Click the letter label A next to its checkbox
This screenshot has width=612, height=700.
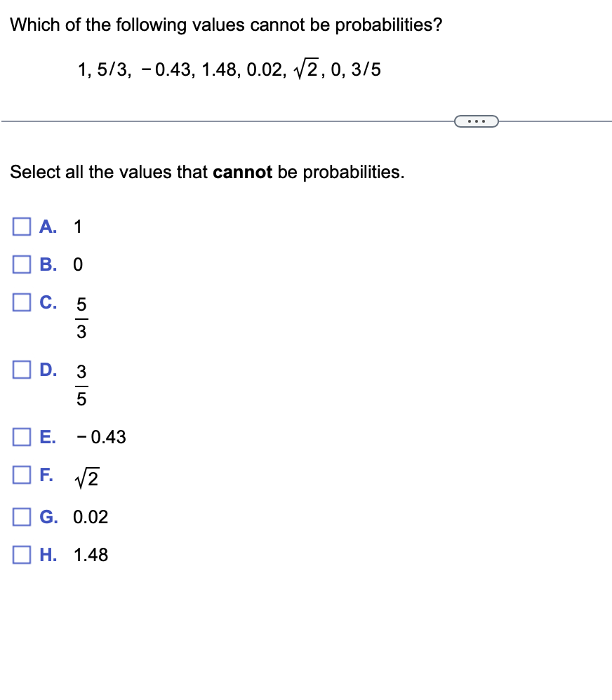[46, 226]
